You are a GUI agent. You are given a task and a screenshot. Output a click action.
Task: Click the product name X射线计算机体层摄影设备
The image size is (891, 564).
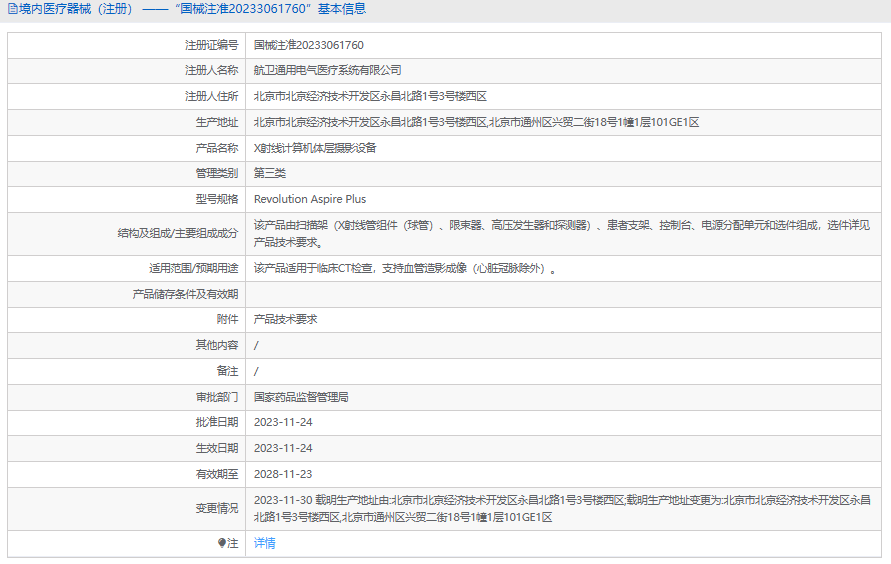pyautogui.click(x=315, y=147)
